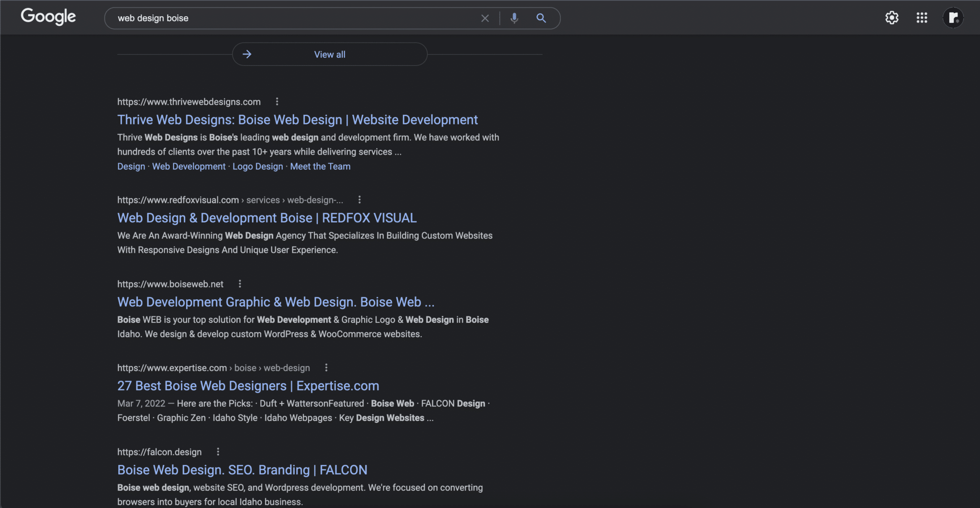Open the Google apps grid

click(922, 18)
